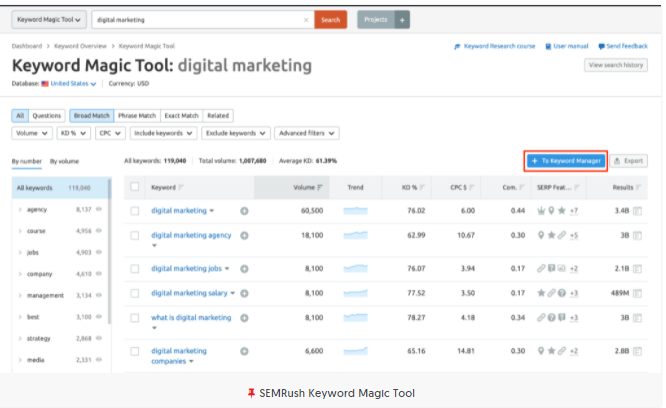
Task: Click the keyword group list scrollbar
Action: (110, 250)
